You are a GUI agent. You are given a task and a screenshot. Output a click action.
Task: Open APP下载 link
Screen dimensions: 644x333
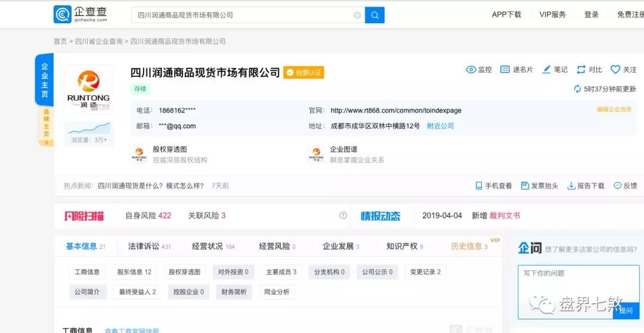click(x=506, y=15)
